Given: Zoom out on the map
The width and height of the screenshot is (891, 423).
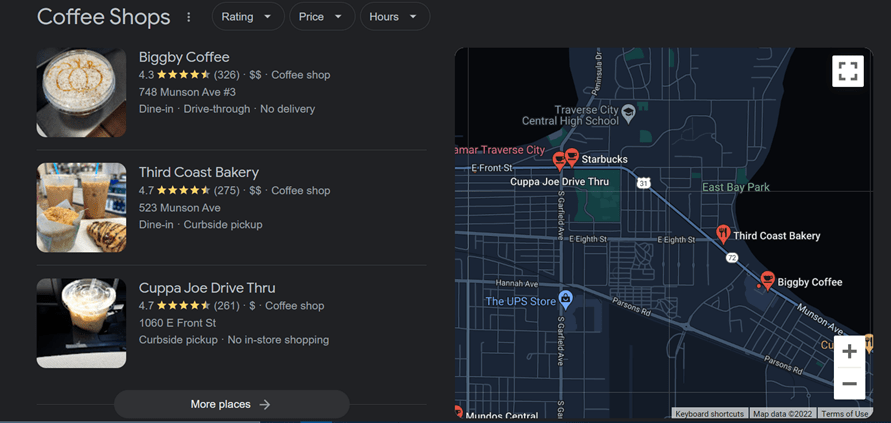Looking at the screenshot, I should click(849, 384).
